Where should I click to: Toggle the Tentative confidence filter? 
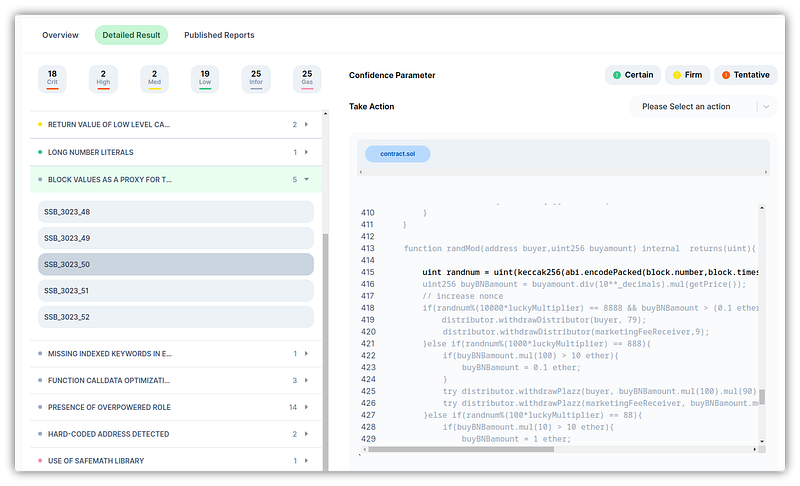[x=746, y=75]
